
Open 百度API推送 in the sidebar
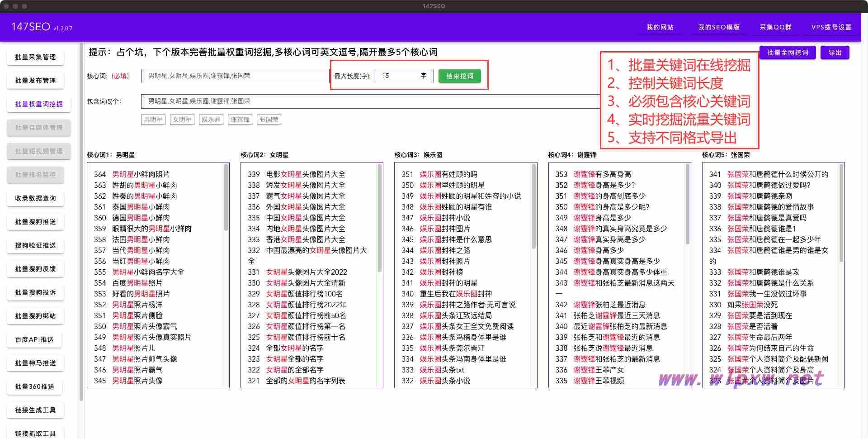pyautogui.click(x=34, y=339)
